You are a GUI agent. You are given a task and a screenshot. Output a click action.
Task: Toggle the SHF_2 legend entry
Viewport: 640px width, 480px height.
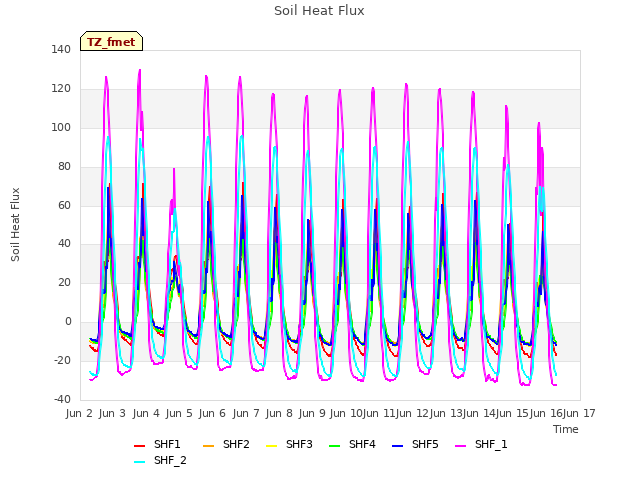[160, 460]
